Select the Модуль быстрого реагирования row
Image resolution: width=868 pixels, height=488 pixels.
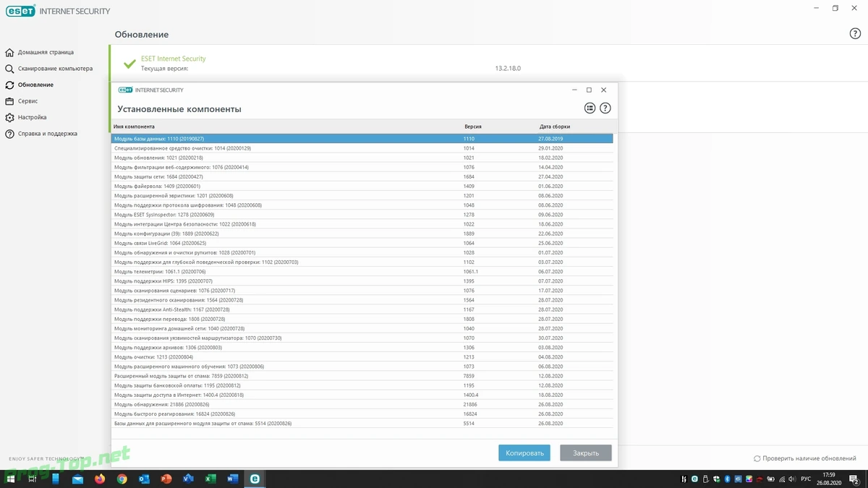tap(362, 414)
